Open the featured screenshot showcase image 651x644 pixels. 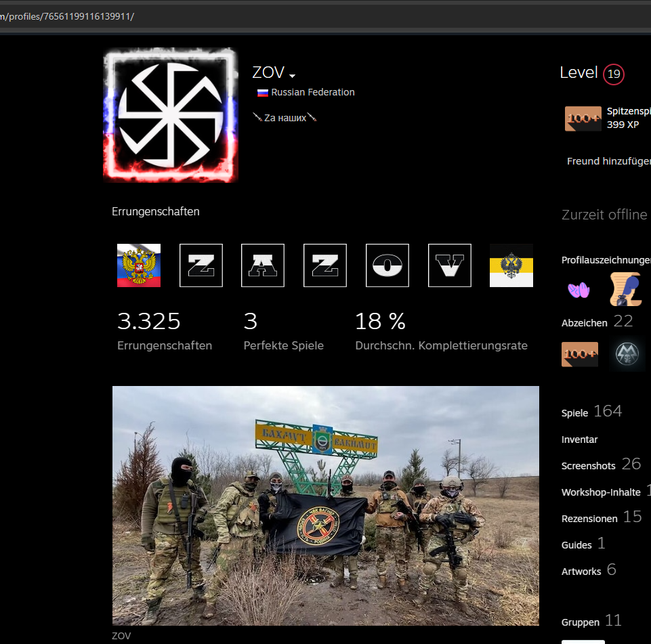tap(325, 505)
